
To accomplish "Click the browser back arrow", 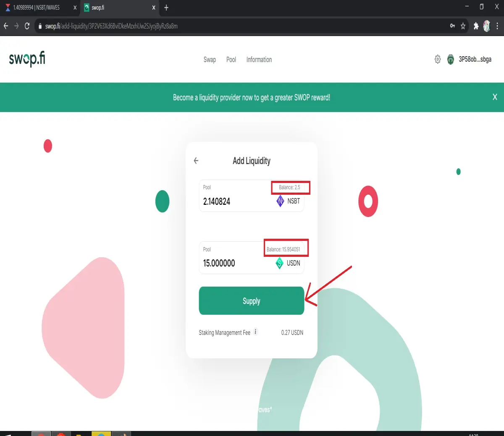I will [x=6, y=26].
